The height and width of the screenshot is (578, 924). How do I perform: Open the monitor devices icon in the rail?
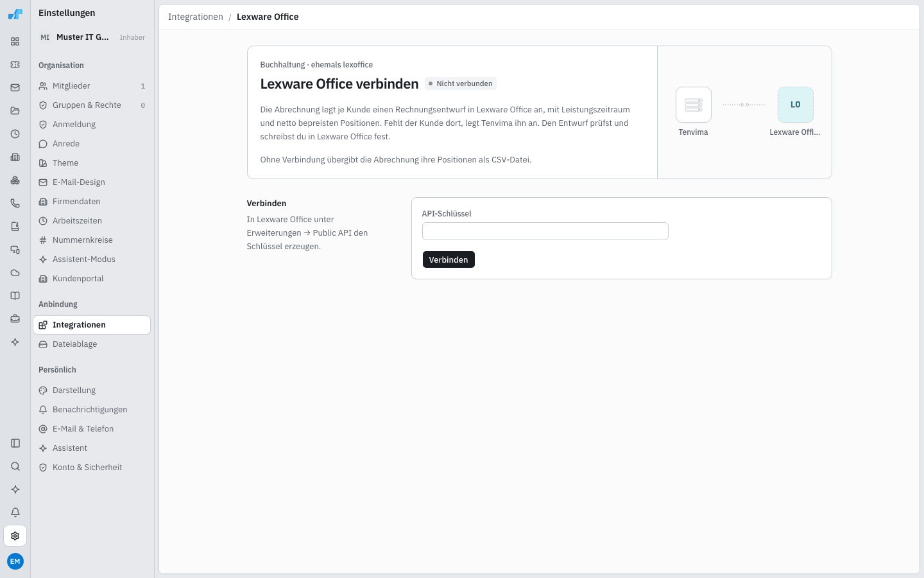15,250
